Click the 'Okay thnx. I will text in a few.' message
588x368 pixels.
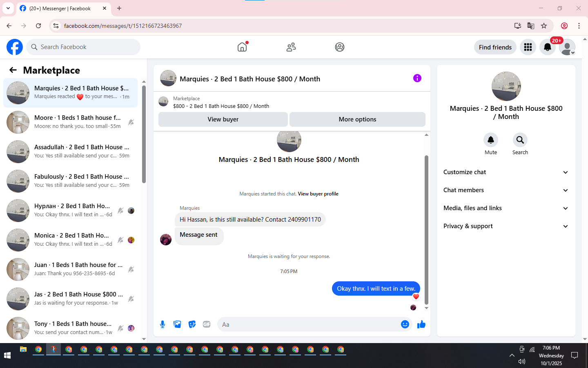tap(376, 288)
